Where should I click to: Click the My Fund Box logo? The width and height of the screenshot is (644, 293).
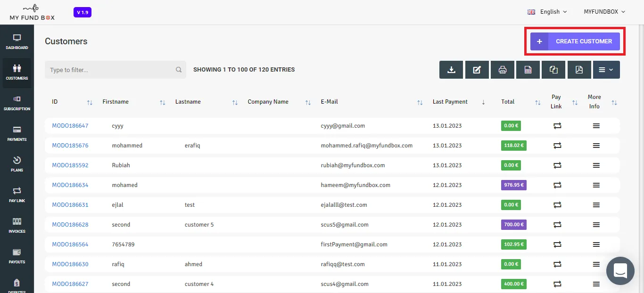coord(32,12)
